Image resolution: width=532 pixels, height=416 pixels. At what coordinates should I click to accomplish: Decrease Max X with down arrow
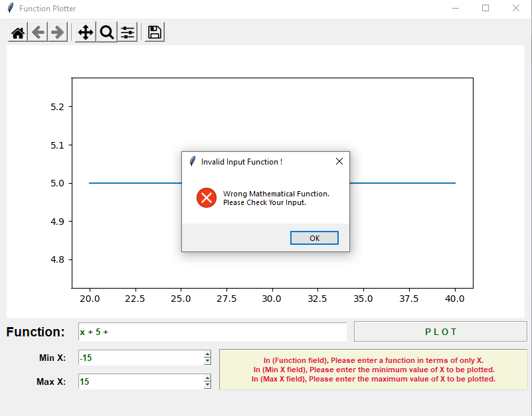[207, 385]
